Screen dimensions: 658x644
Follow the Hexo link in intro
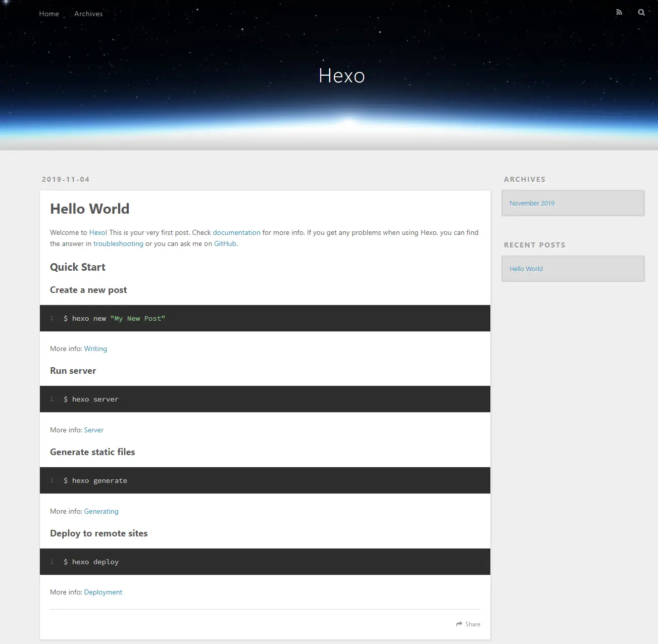[97, 232]
